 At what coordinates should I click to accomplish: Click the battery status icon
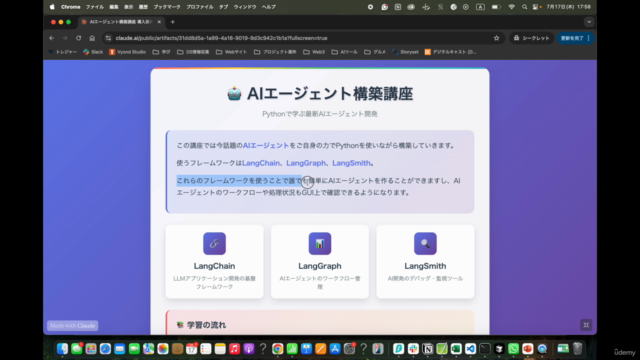(496, 7)
